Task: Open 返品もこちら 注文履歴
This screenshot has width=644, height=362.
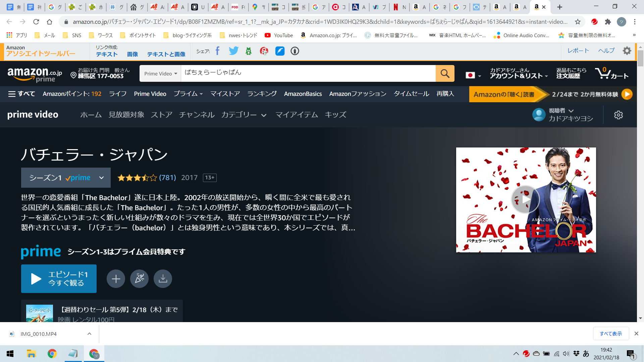Action: coord(571,73)
